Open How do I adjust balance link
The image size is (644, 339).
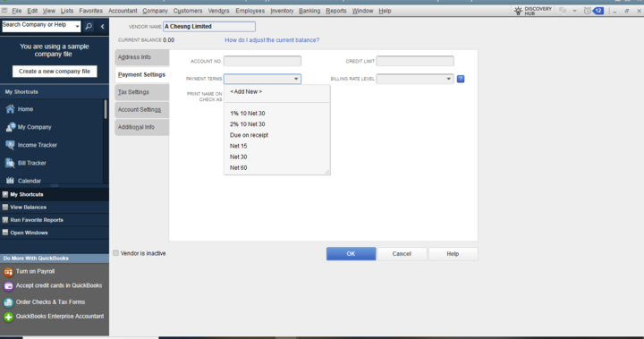(272, 40)
